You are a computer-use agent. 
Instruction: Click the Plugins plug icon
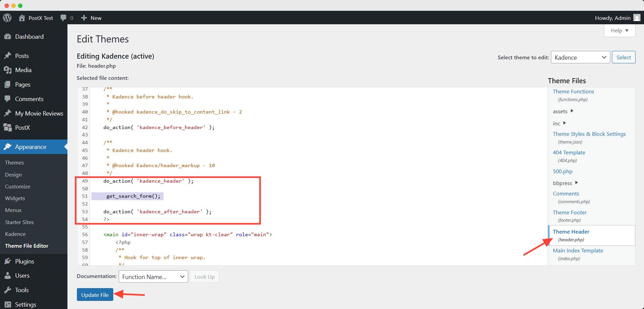coord(7,261)
